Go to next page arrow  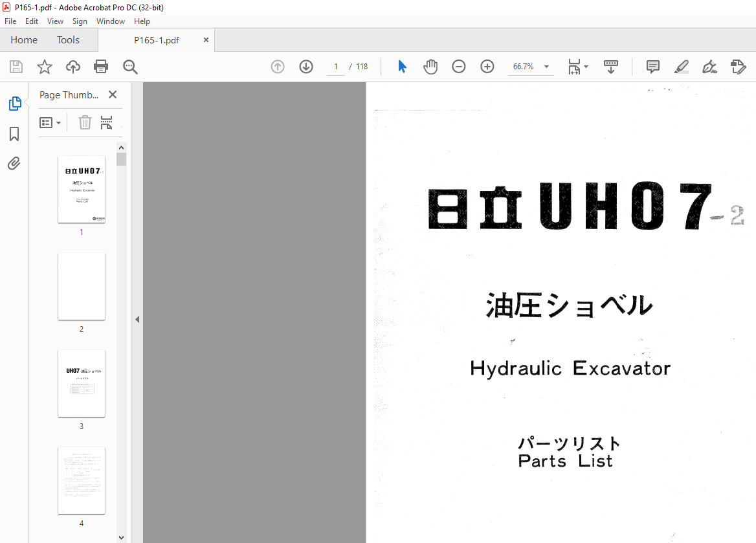click(x=306, y=67)
